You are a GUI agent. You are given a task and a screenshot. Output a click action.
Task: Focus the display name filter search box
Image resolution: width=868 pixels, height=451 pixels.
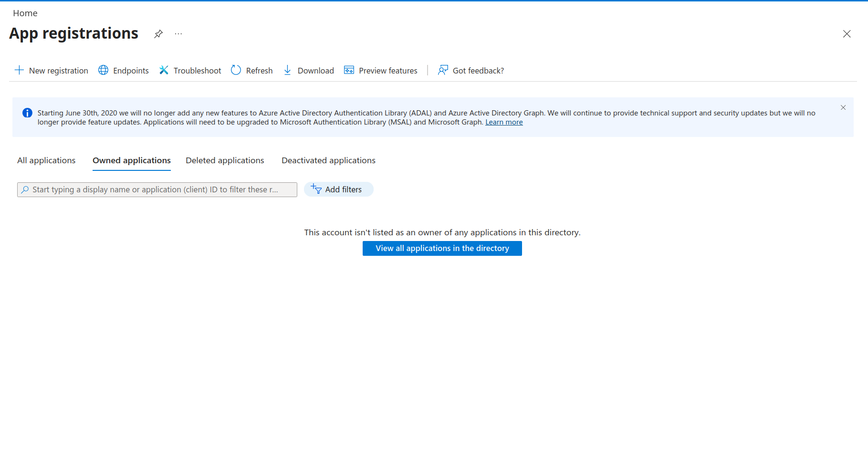(x=157, y=189)
